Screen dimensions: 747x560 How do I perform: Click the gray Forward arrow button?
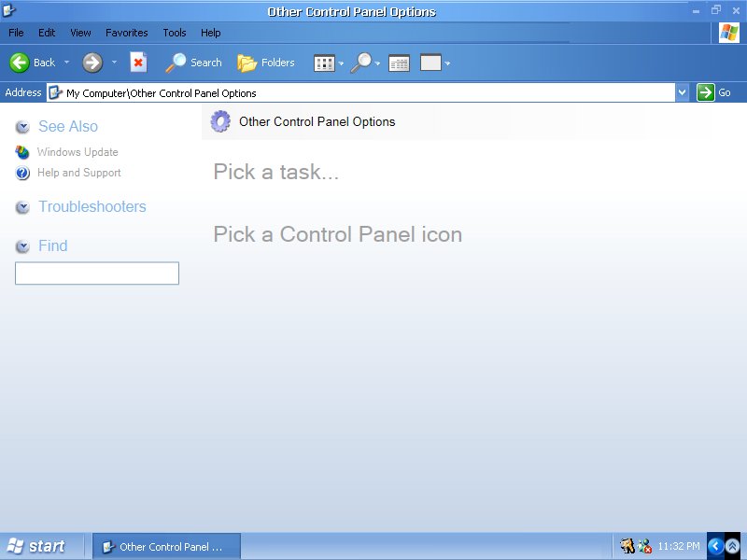[92, 63]
